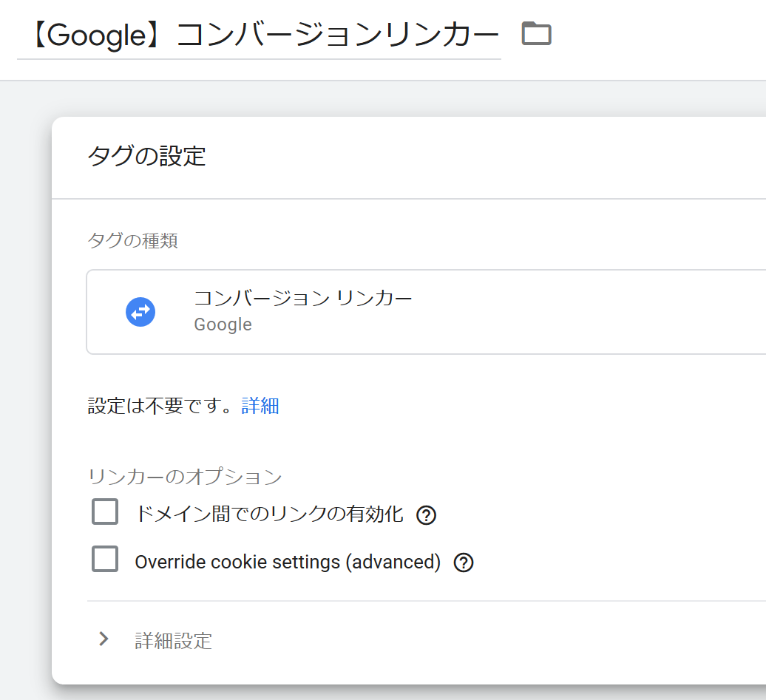The height and width of the screenshot is (700, 766).
Task: Open the folder icon beside the tag name
Action: pyautogui.click(x=536, y=34)
